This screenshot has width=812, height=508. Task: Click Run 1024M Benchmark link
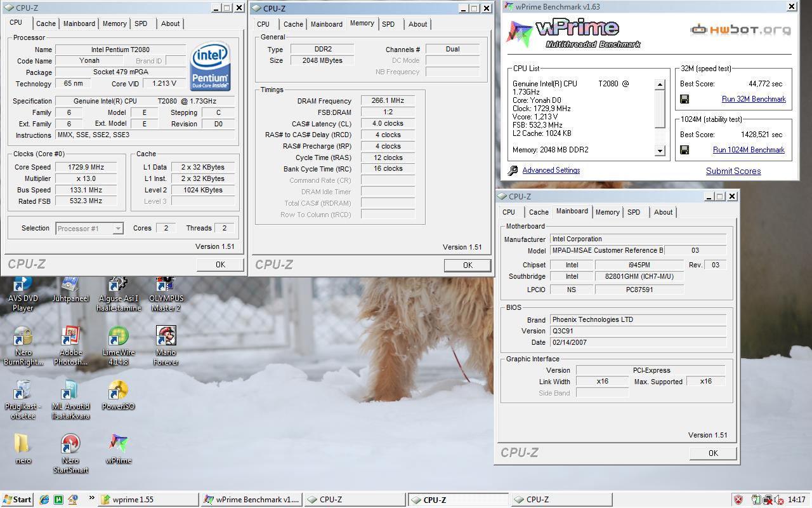[749, 150]
